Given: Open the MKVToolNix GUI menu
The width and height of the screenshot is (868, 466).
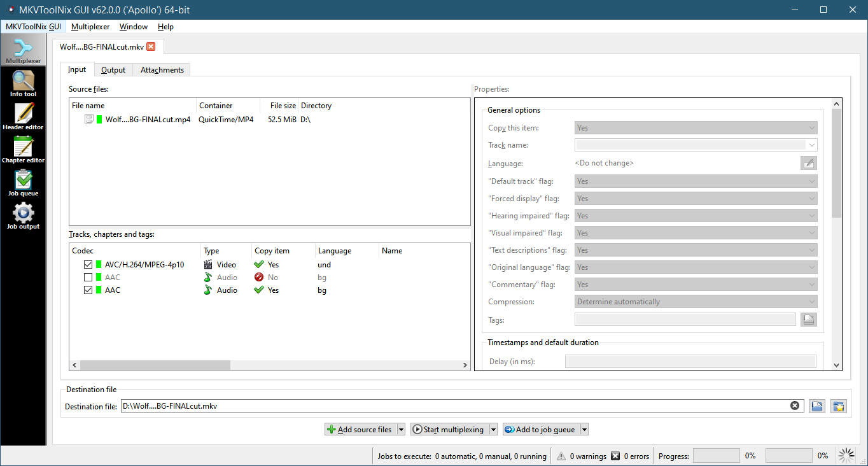Looking at the screenshot, I should 33,27.
